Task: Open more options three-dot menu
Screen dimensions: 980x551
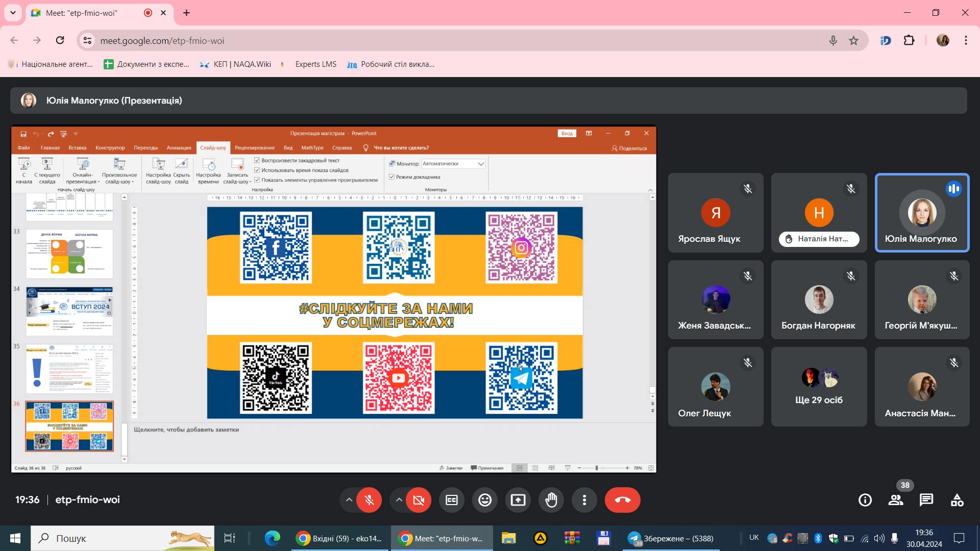Action: (584, 500)
